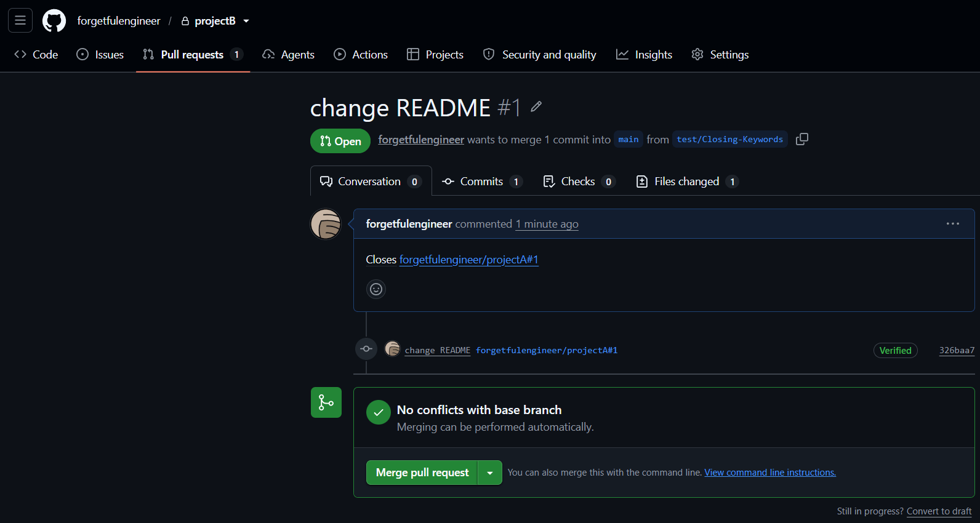Open the Insights tab

[645, 55]
